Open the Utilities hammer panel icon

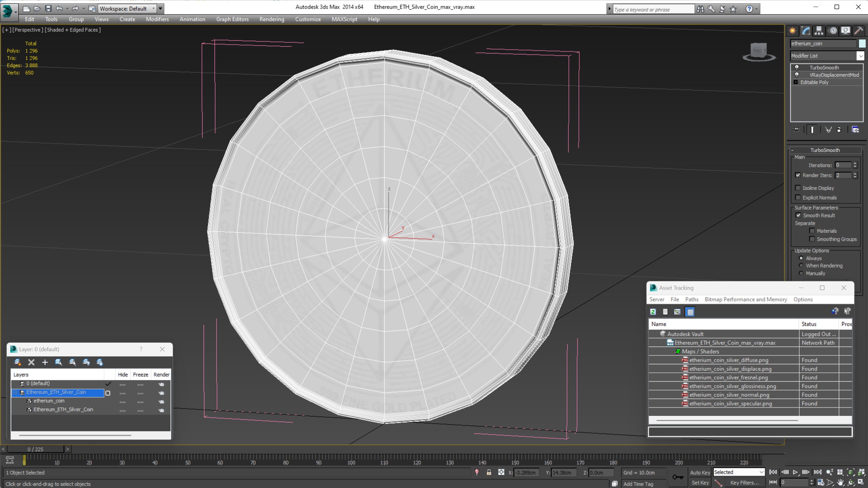coord(859,31)
